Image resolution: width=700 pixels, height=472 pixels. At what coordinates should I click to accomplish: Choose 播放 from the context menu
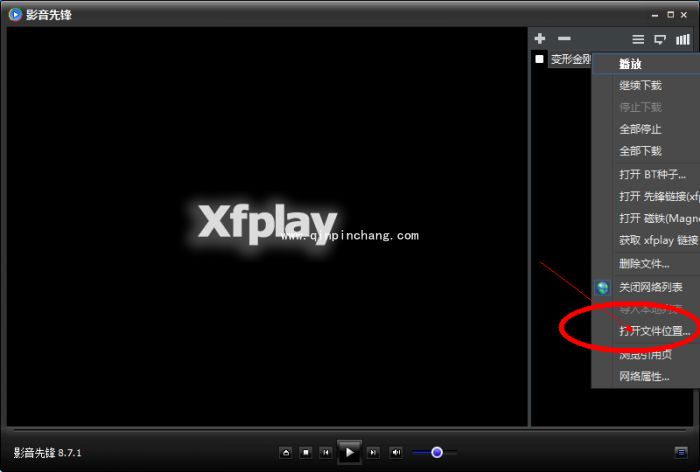630,64
